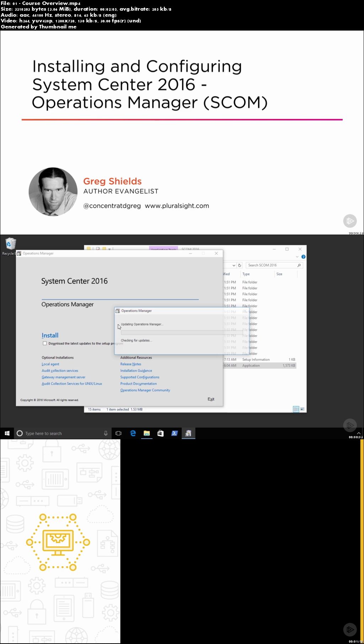Open Task View from the taskbar

point(118,433)
